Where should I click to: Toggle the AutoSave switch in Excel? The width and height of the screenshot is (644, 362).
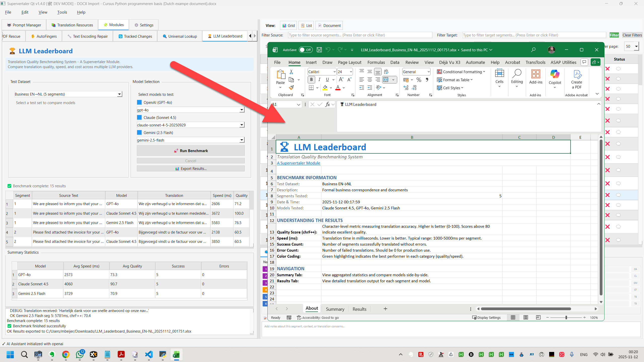305,50
